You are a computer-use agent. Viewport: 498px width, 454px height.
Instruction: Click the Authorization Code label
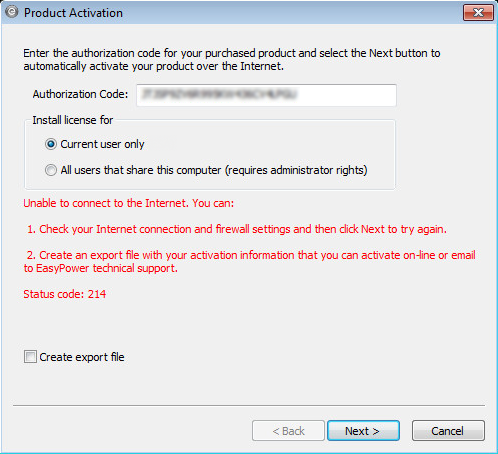click(80, 94)
